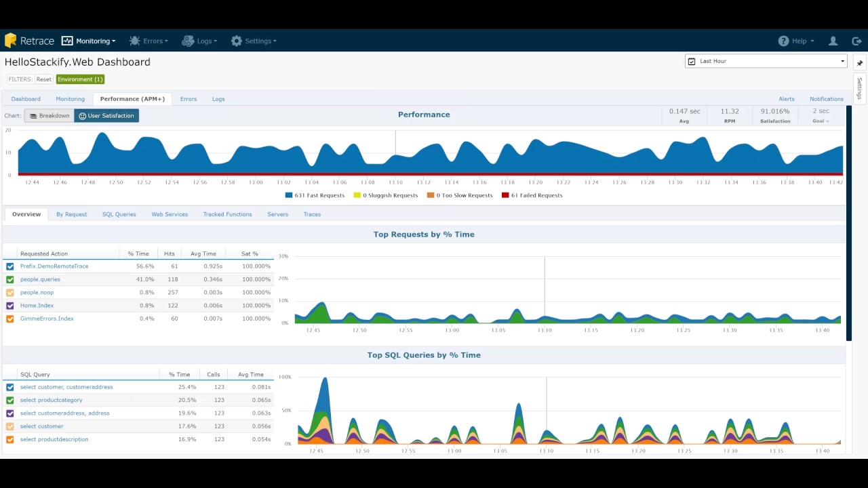
Task: Switch to the By Request tab
Action: tap(71, 214)
